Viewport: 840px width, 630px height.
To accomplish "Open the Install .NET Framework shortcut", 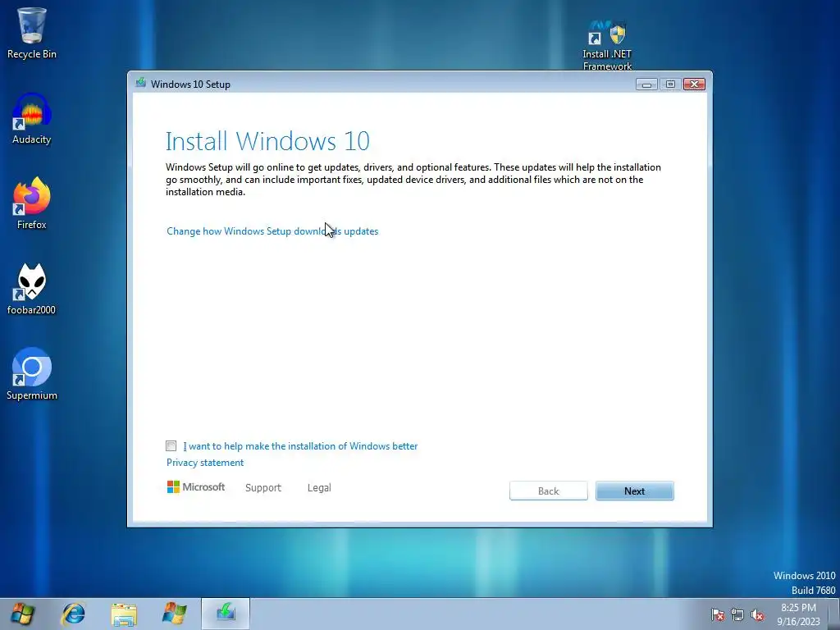I will point(607,46).
